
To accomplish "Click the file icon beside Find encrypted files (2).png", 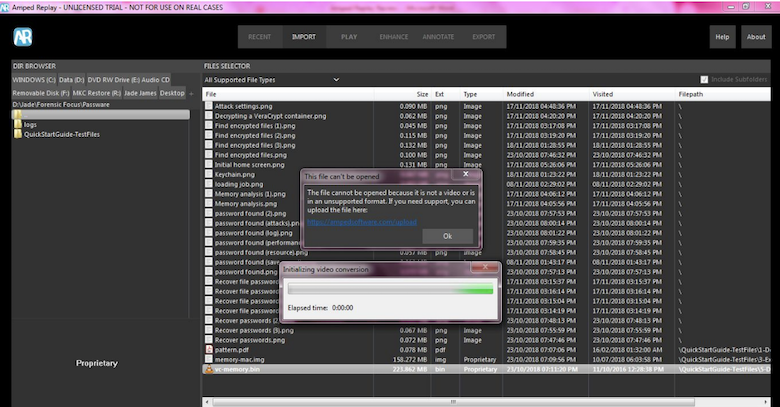I will [209, 135].
